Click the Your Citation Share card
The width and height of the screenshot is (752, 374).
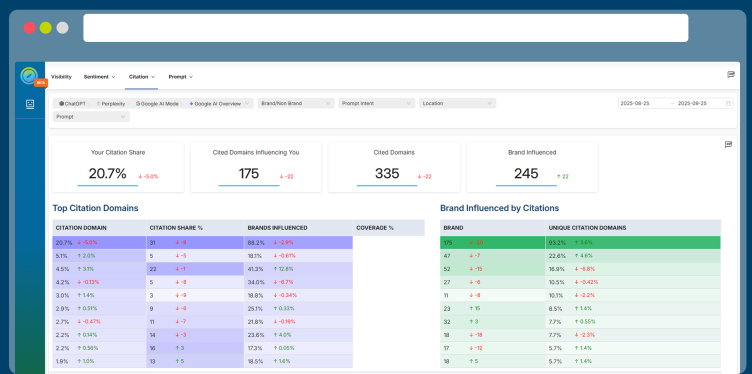[118, 167]
